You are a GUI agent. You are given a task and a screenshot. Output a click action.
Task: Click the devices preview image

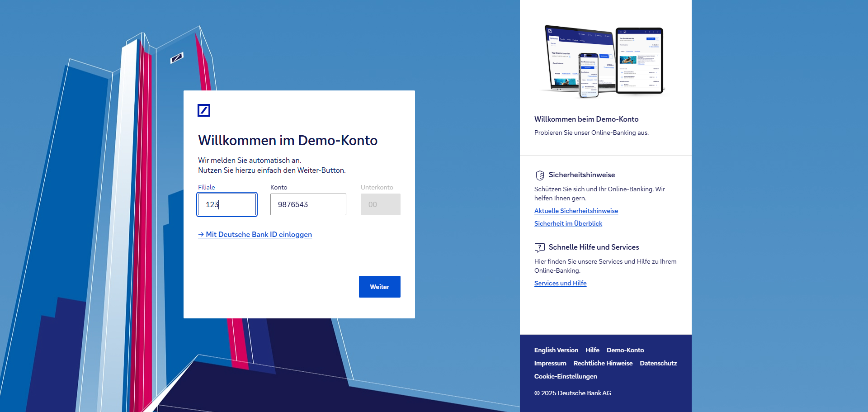[604, 61]
